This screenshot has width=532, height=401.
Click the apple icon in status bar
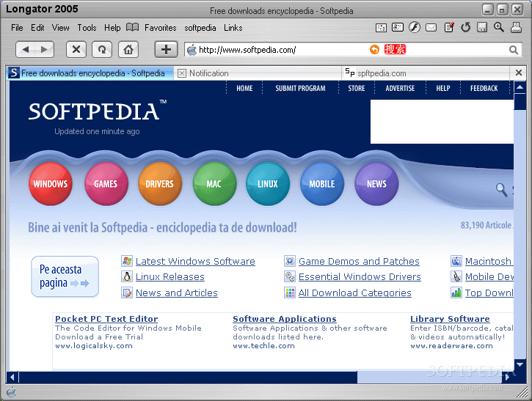[11, 392]
